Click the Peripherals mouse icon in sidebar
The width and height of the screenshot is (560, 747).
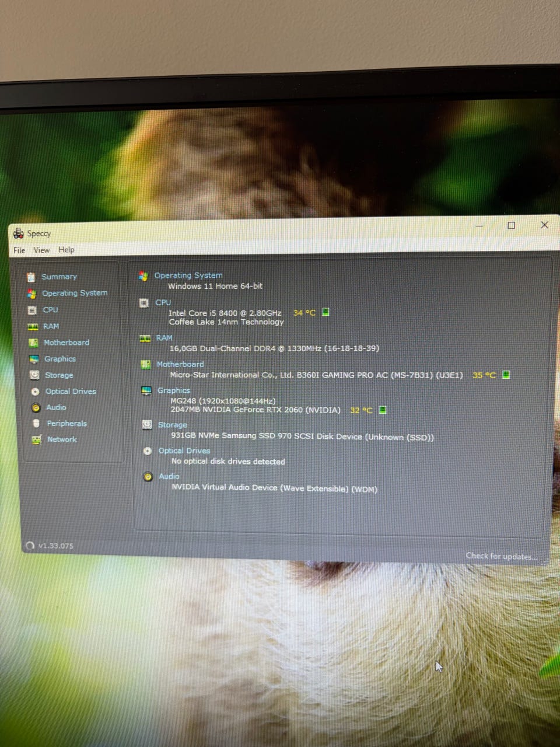coord(36,424)
